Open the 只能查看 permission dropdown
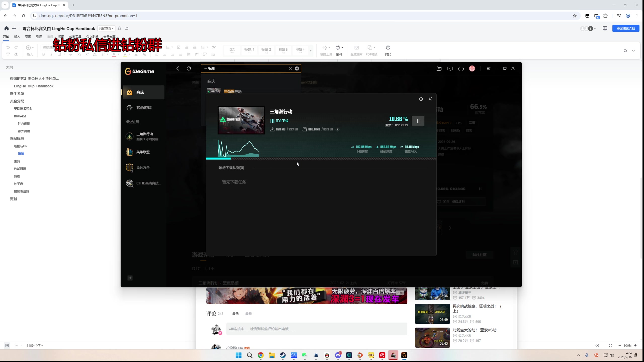Viewport: 644px width, 362px height. 106,28
